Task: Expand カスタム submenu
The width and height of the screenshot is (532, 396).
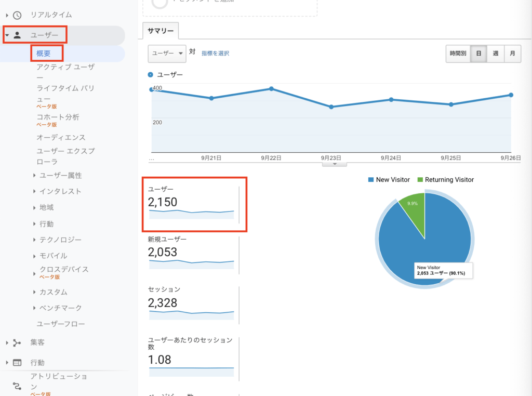Action: click(34, 292)
